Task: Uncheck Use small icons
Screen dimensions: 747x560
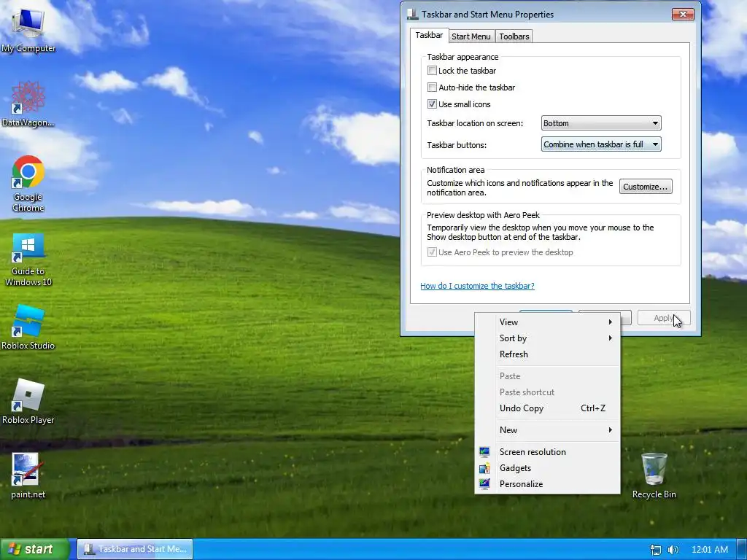Action: (x=432, y=104)
